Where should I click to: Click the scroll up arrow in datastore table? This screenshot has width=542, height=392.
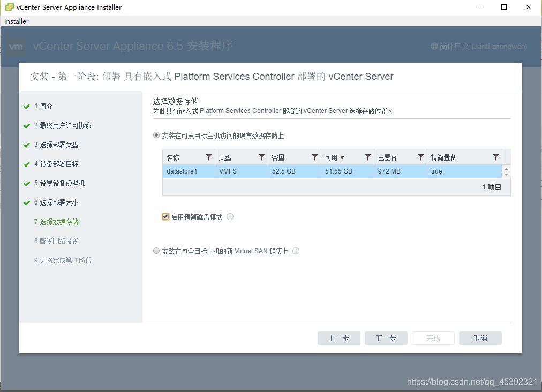507,168
